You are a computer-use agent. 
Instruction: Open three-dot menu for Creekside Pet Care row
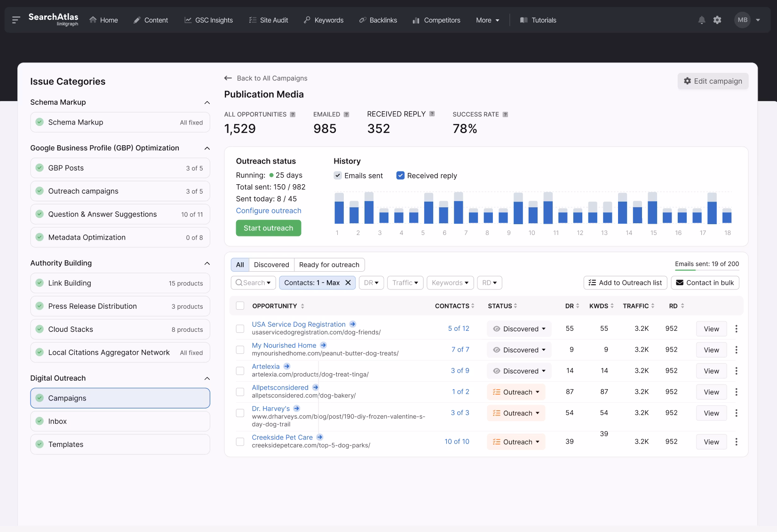736,442
